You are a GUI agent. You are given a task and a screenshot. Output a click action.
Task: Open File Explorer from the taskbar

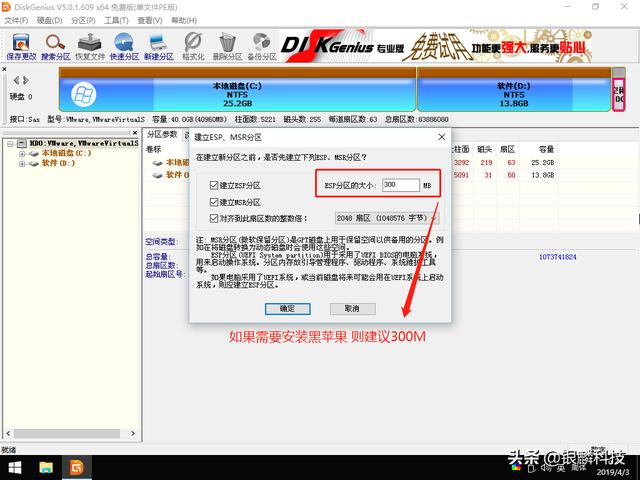click(46, 467)
